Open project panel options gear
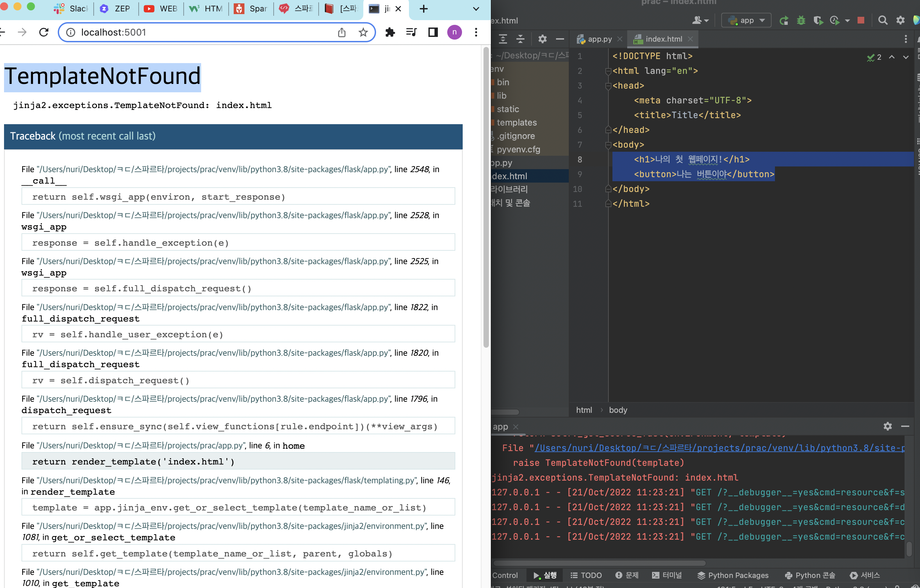 click(542, 39)
